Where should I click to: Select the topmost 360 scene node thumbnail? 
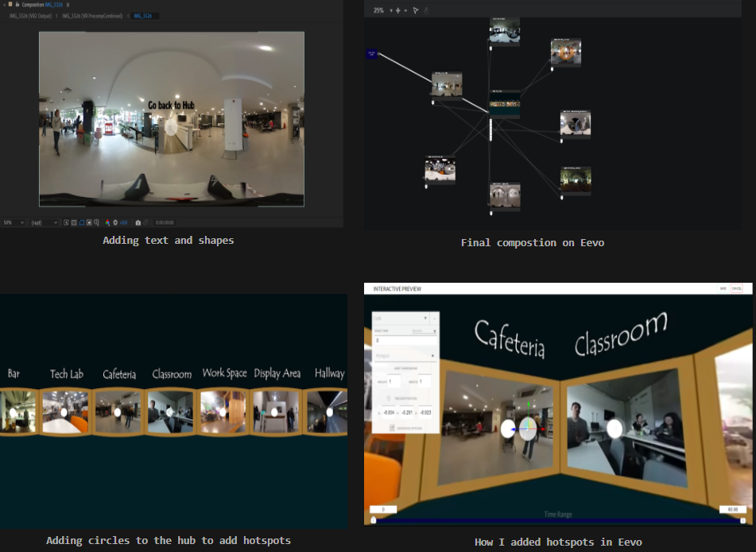click(504, 31)
